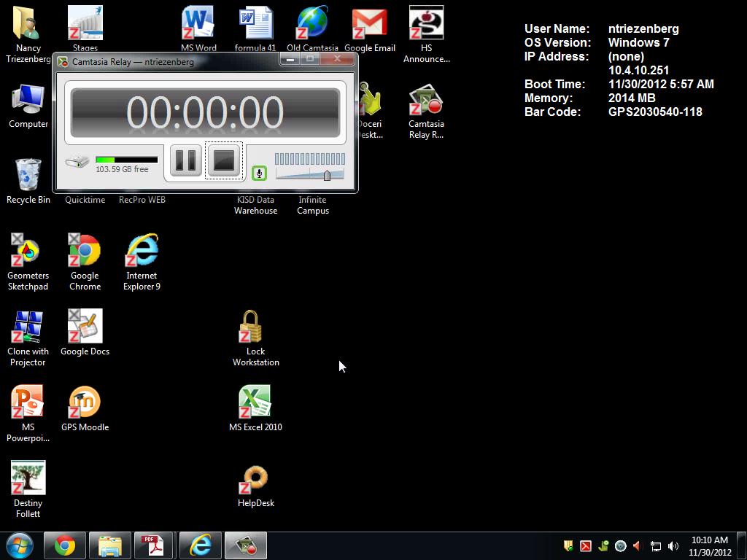This screenshot has height=560, width=747.
Task: Toggle the microphone icon in Camtasia Relay
Action: 259,173
